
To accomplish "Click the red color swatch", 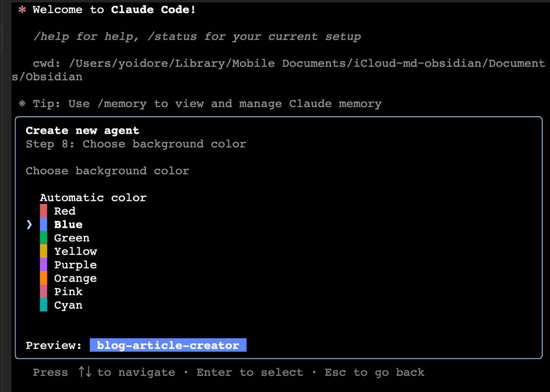I will pos(44,211).
